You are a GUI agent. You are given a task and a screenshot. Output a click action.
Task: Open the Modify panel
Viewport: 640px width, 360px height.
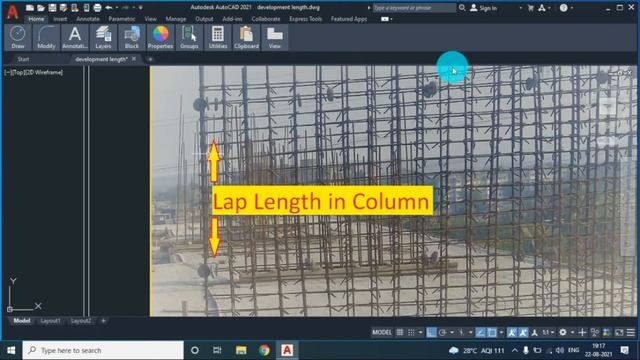click(46, 37)
